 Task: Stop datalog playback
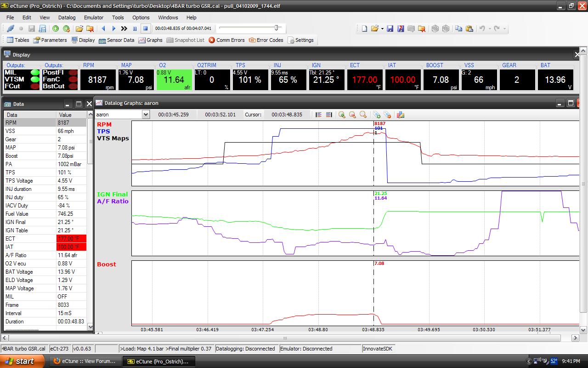tap(145, 29)
